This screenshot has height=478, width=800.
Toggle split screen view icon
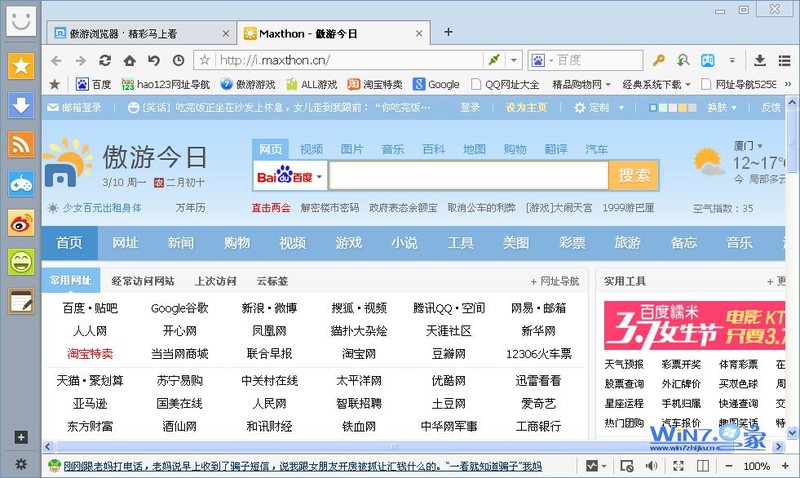coord(703,465)
